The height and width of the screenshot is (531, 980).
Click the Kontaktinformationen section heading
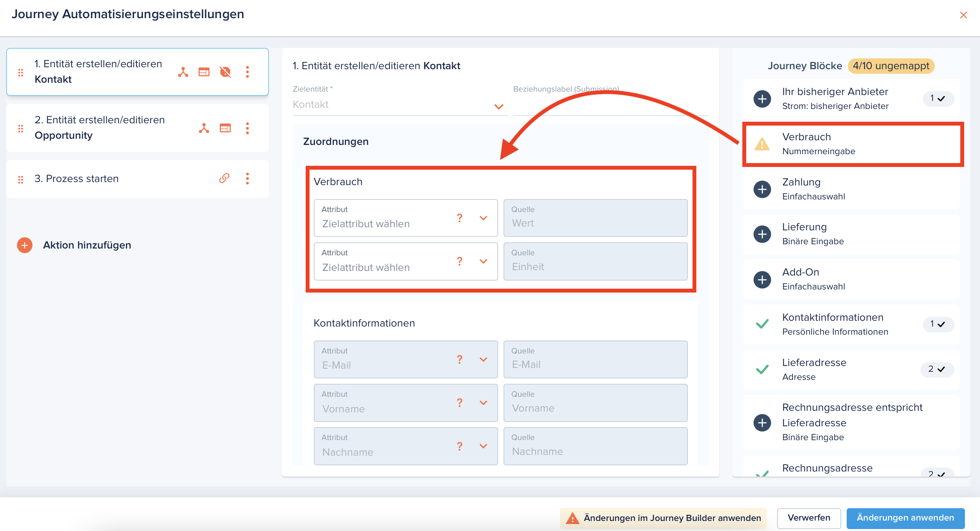(x=364, y=323)
